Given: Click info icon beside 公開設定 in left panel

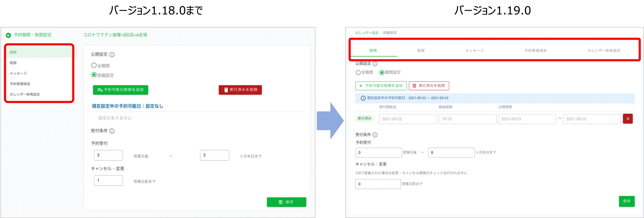Looking at the screenshot, I should 112,55.
